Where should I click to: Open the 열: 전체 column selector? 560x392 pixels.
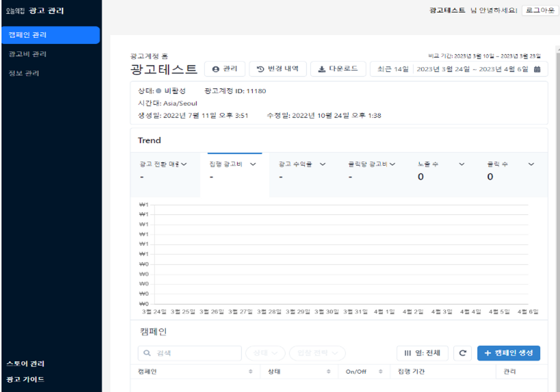pos(422,353)
